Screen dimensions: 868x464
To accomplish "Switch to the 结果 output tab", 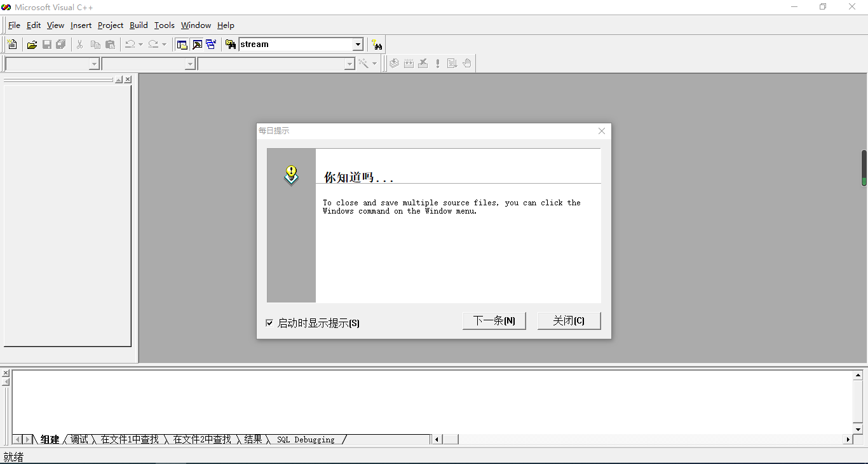I will tap(253, 439).
